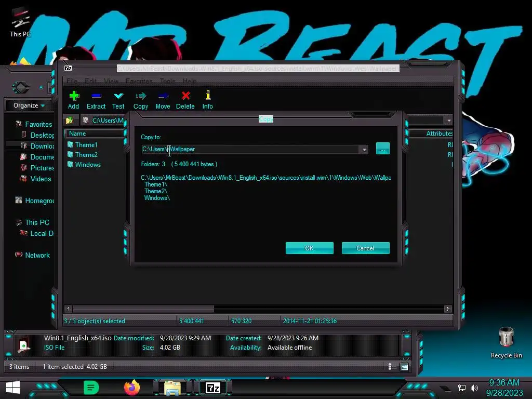Viewport: 532px width, 399px height.
Task: Open the Copy to path dropdown
Action: point(364,149)
